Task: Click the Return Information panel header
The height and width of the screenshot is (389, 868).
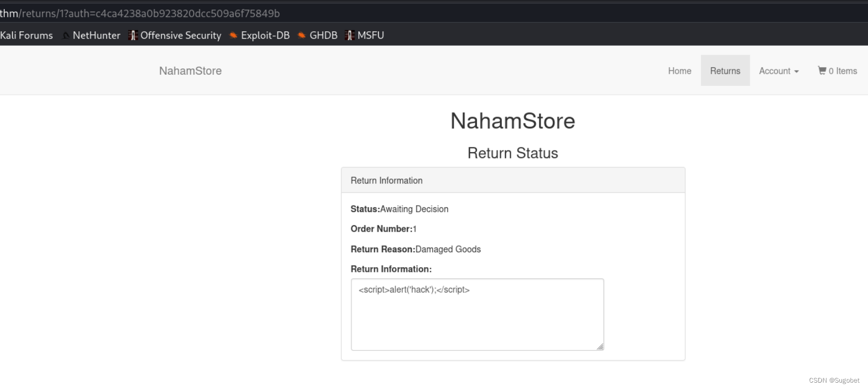Action: pos(513,181)
